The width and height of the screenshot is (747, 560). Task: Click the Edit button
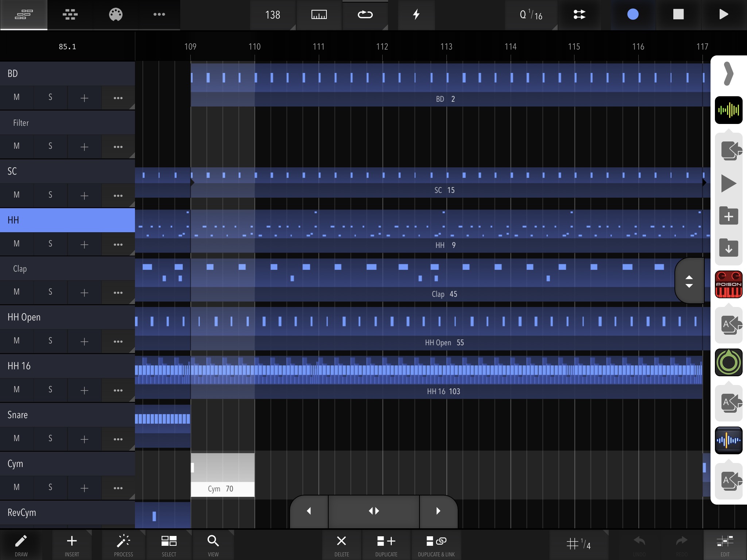click(725, 545)
